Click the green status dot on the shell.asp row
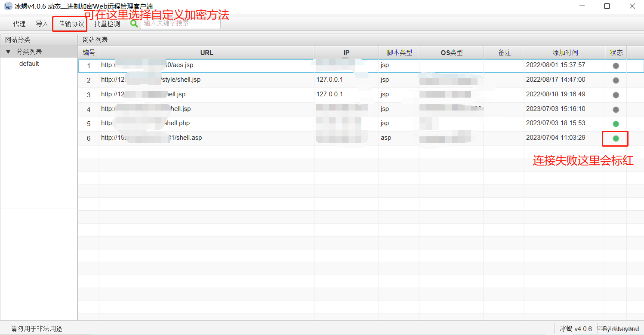 point(615,138)
